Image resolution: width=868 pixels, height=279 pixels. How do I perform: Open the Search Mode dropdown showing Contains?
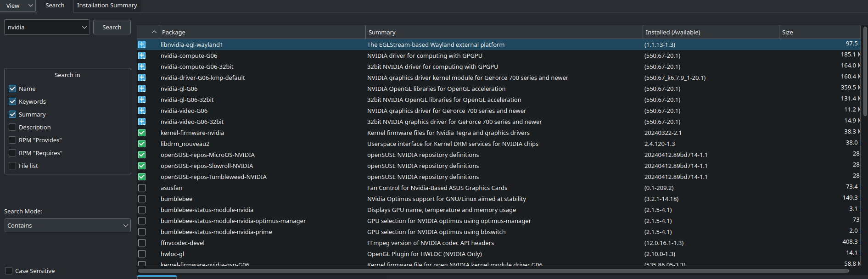[x=67, y=225]
